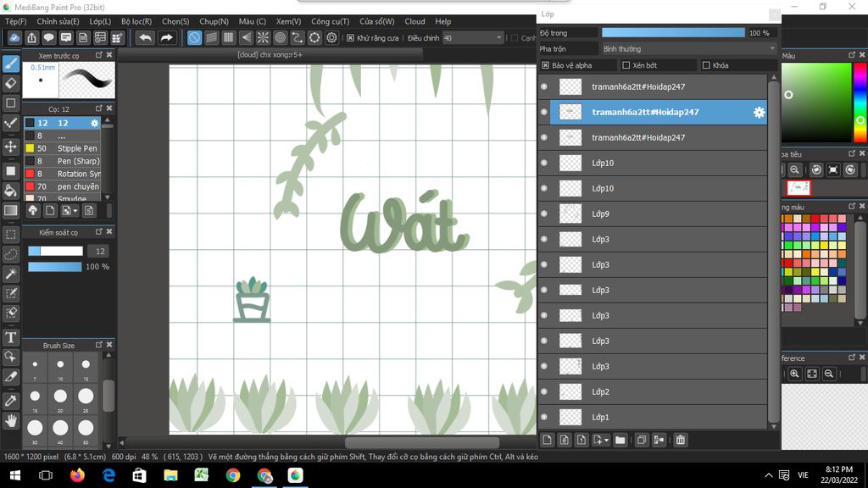The height and width of the screenshot is (488, 868).
Task: Click the new folder button in the layer panel
Action: coord(620,440)
